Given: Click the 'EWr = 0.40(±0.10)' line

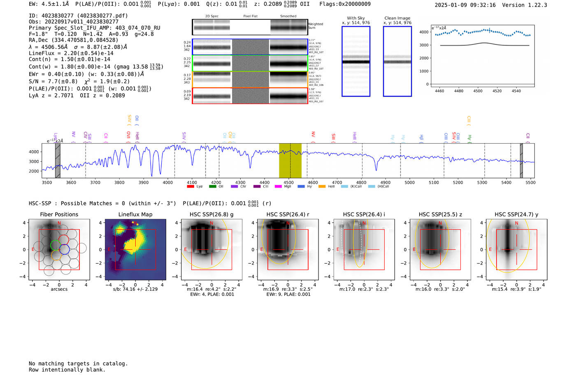Looking at the screenshot, I should 57,74.
